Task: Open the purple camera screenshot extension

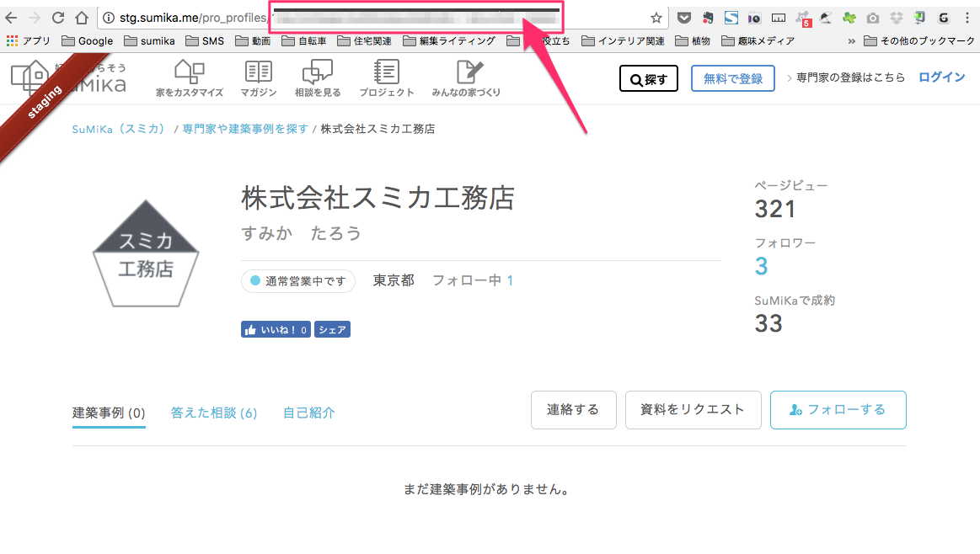Action: pos(754,19)
